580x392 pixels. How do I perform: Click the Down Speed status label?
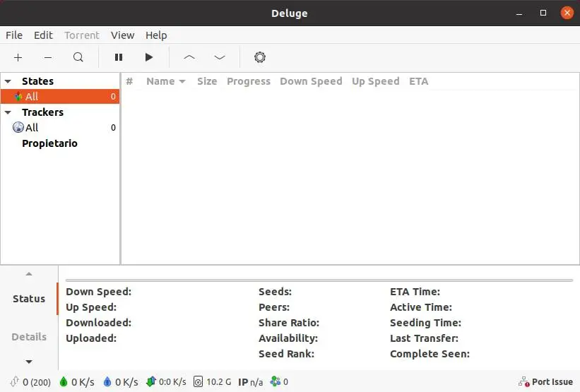(98, 292)
